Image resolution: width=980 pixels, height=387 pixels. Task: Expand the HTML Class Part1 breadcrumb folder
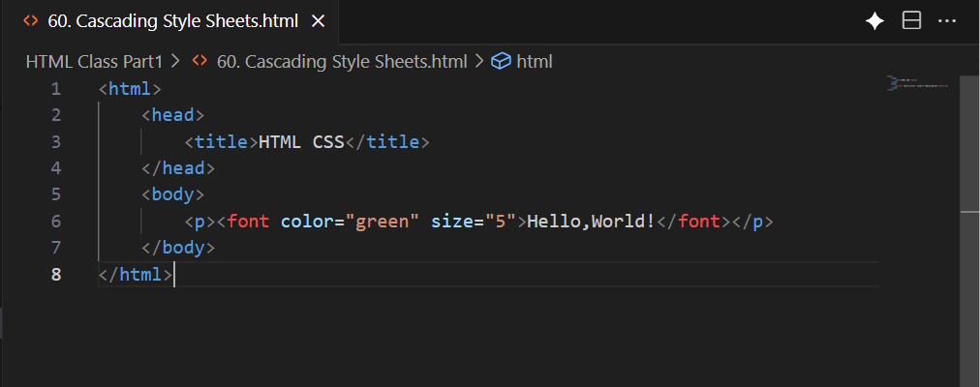(94, 61)
